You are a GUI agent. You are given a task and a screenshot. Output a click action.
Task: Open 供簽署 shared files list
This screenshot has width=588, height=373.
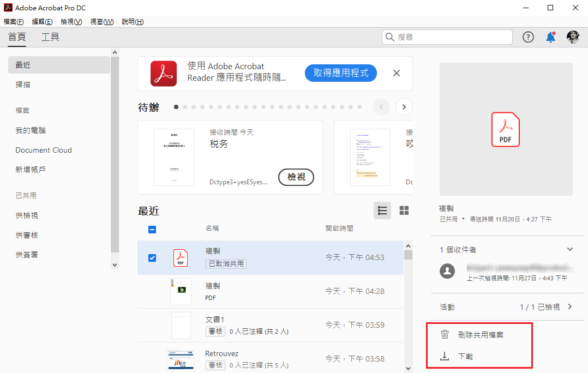click(27, 255)
